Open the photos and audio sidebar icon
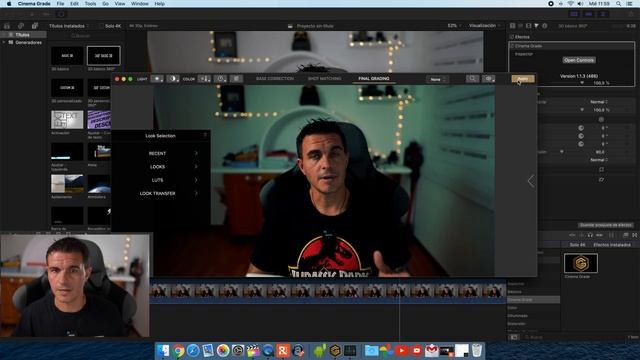The height and width of the screenshot is (360, 640). pos(20,26)
